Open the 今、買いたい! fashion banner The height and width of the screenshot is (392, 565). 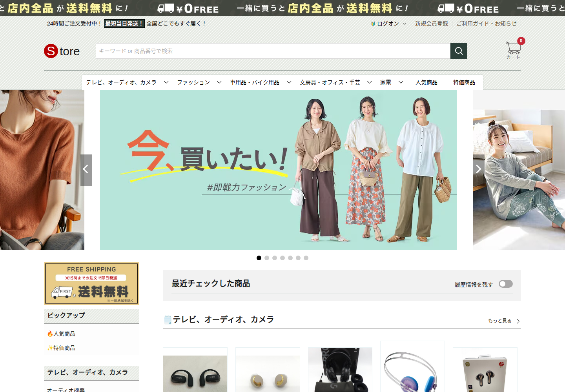[279, 170]
